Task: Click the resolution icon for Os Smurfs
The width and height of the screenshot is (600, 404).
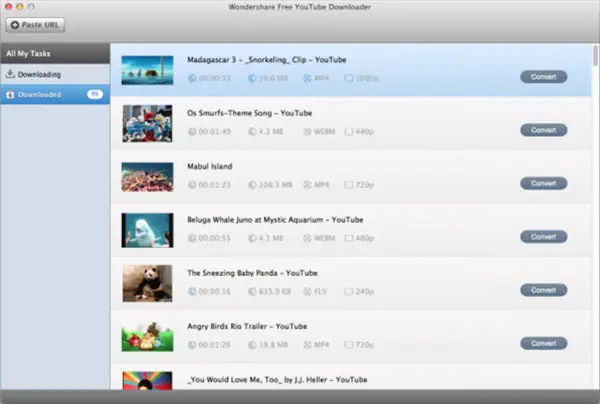Action: (349, 132)
